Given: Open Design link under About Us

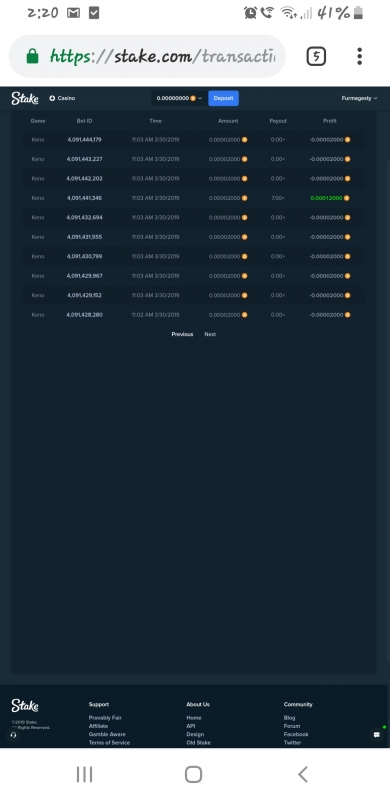Looking at the screenshot, I should coord(195,734).
